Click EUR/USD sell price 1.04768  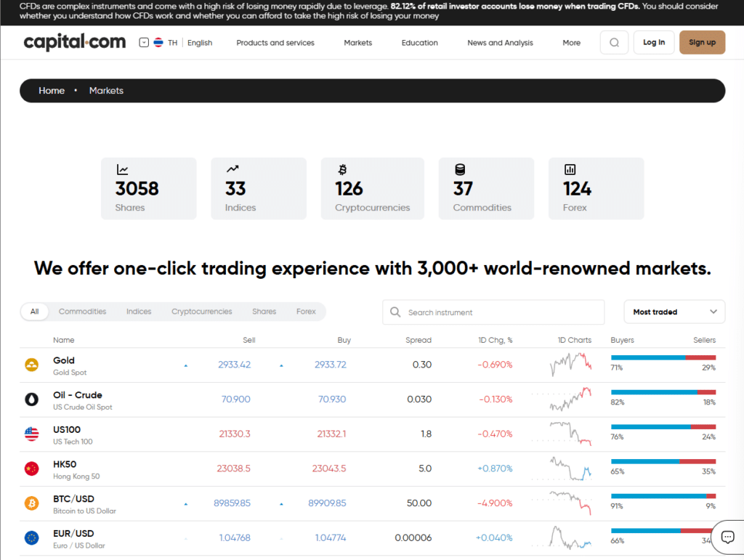click(235, 537)
